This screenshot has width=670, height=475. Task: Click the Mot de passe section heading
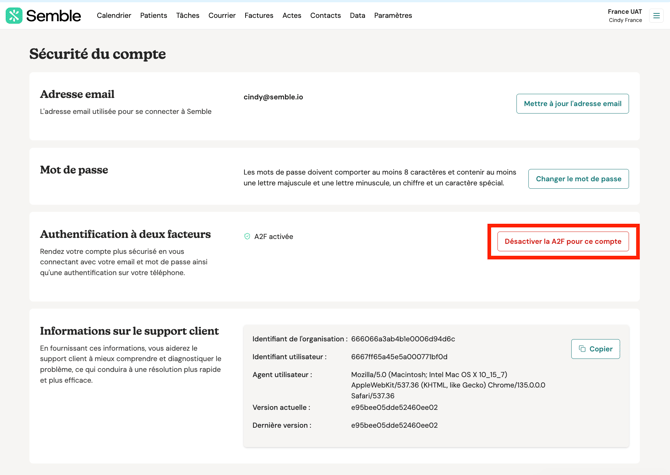point(74,170)
